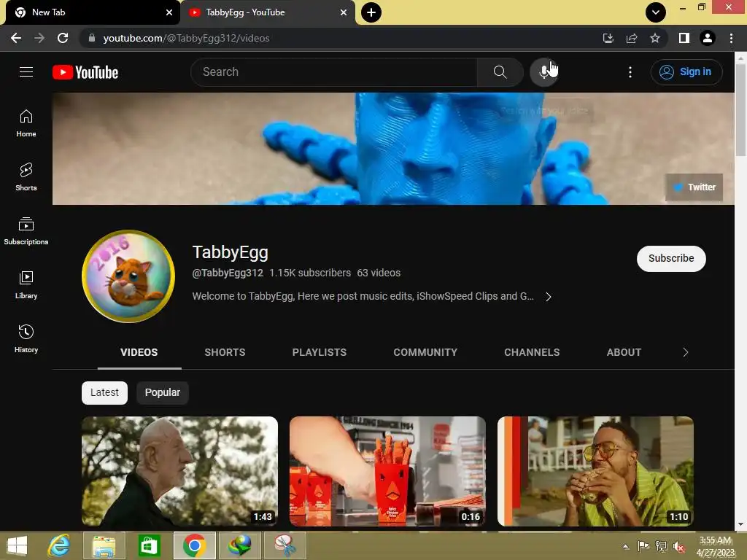Click the TabbyEgg channel avatar

(128, 276)
